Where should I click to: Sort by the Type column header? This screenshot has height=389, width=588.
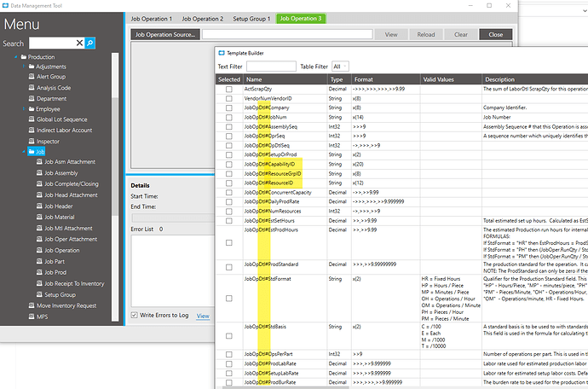339,79
